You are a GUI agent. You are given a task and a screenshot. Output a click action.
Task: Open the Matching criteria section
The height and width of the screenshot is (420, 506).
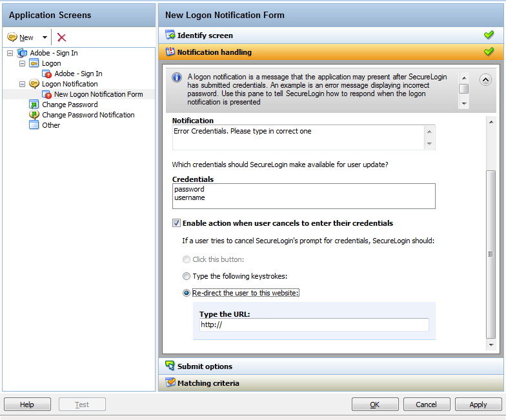330,383
